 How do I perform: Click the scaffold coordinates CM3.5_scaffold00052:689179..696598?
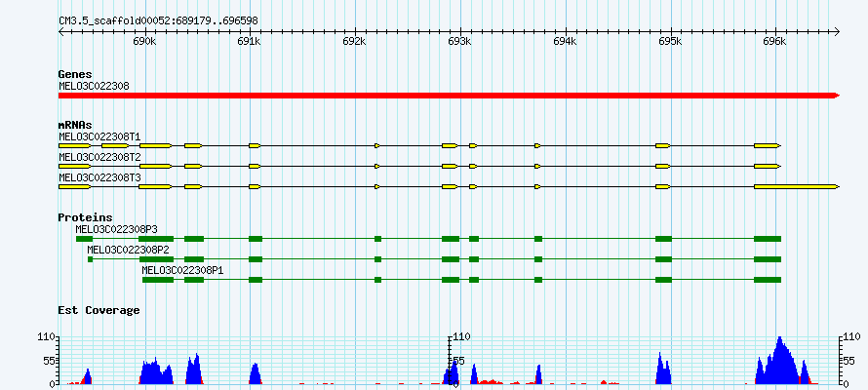tap(158, 20)
